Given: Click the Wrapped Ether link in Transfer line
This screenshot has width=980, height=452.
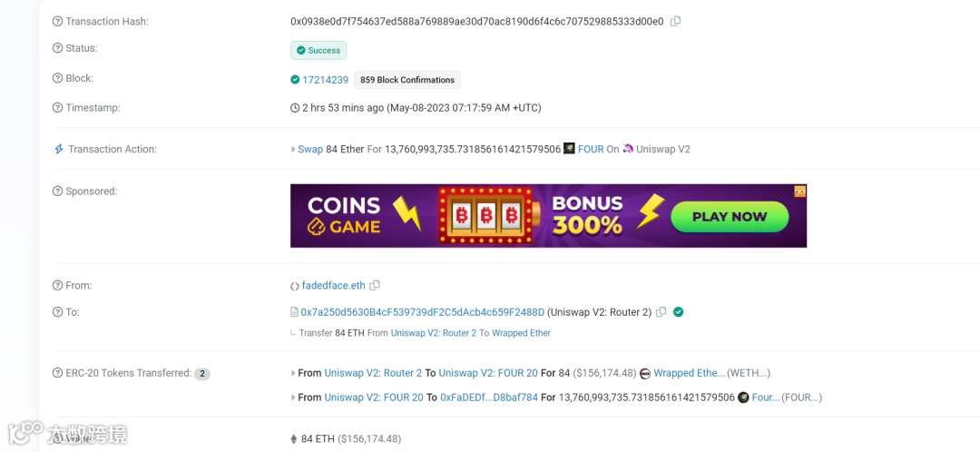Looking at the screenshot, I should (x=521, y=333).
